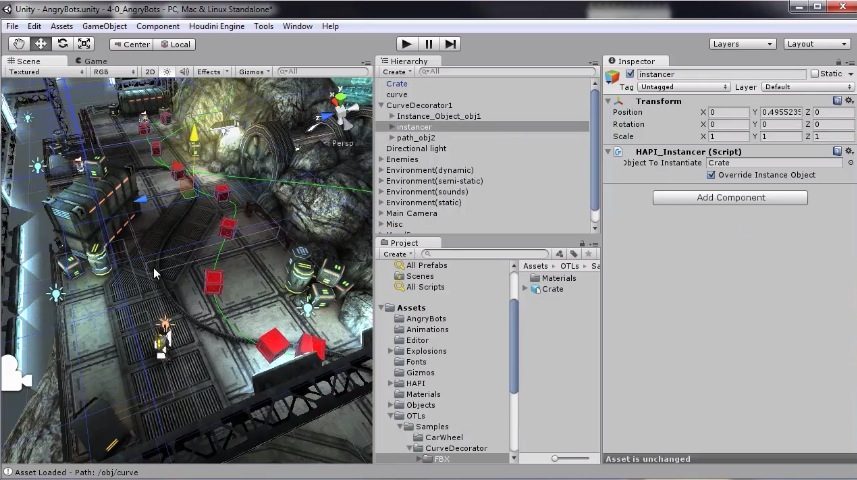The image size is (857, 480).
Task: Click the Step frame button
Action: click(x=450, y=44)
